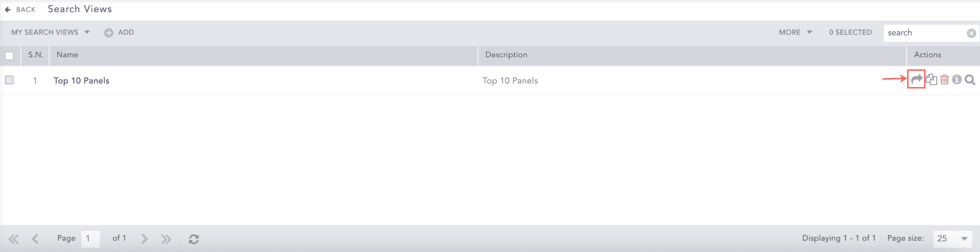The width and height of the screenshot is (980, 252).
Task: Go to the first page
Action: pos(14,239)
